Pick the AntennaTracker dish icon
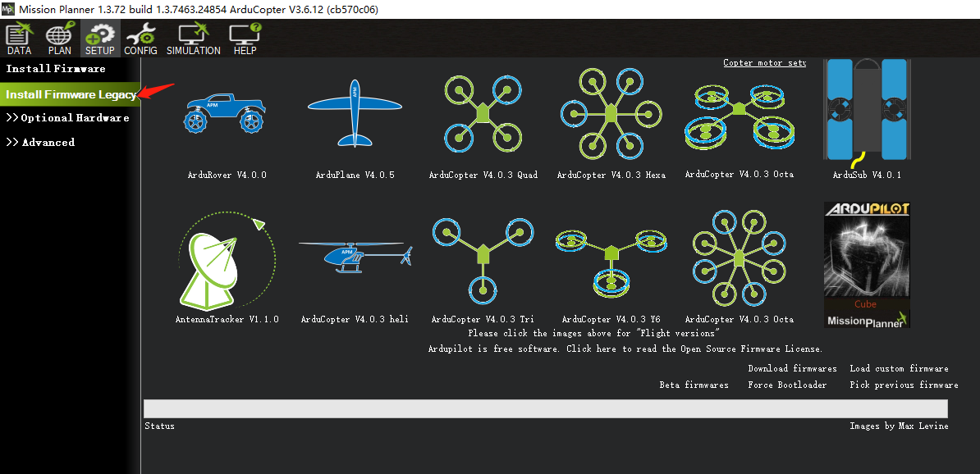This screenshot has height=474, width=980. coord(227,262)
